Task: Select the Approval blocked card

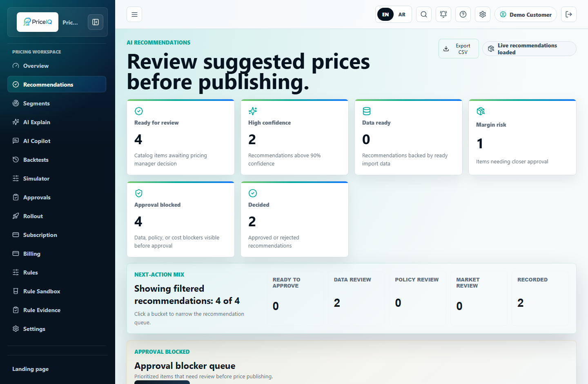Action: tap(180, 219)
